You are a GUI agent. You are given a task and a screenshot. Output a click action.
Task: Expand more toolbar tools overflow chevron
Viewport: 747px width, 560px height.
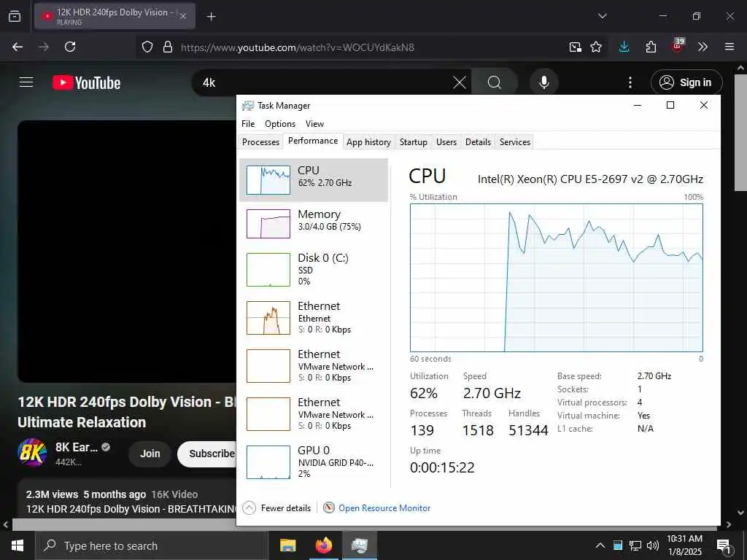pyautogui.click(x=703, y=47)
